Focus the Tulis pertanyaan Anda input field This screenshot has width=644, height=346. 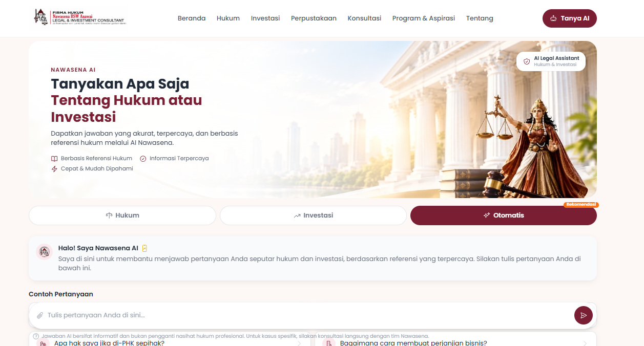tap(308, 315)
